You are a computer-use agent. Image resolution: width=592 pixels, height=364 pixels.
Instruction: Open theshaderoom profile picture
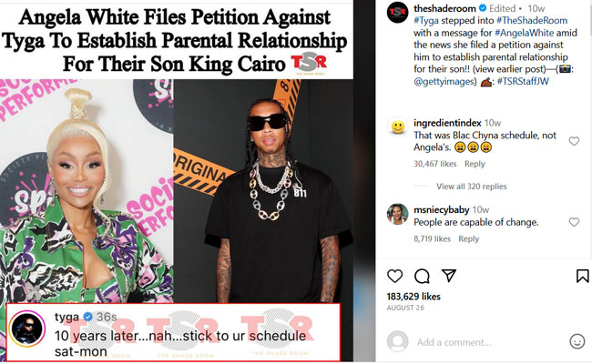click(398, 13)
